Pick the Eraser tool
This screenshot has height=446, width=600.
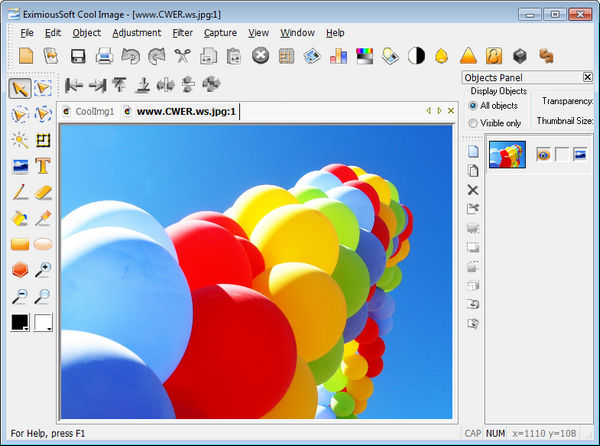click(44, 192)
